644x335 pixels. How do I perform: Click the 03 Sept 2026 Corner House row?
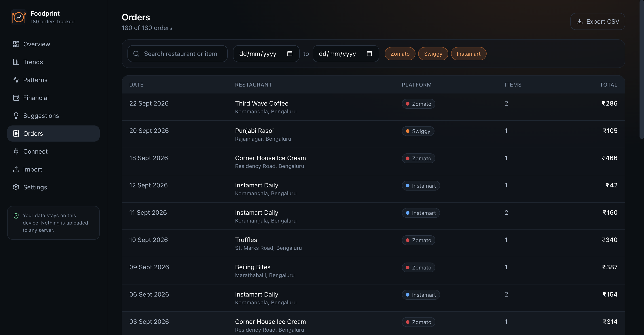coord(373,324)
